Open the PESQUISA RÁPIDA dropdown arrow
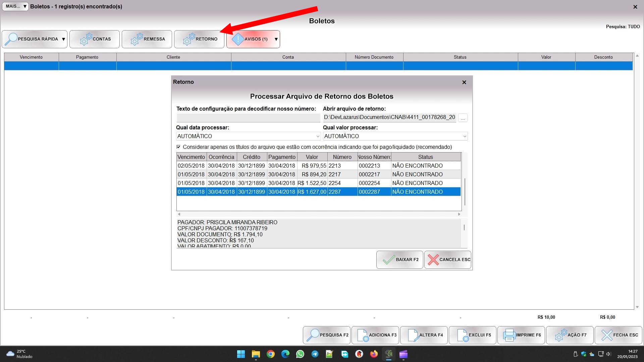This screenshot has width=644, height=362. click(63, 39)
